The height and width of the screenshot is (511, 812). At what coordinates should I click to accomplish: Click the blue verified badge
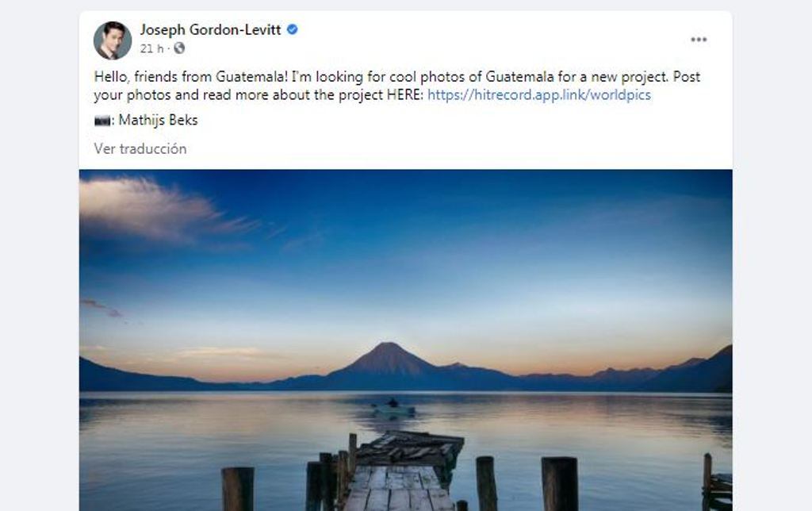[x=293, y=30]
